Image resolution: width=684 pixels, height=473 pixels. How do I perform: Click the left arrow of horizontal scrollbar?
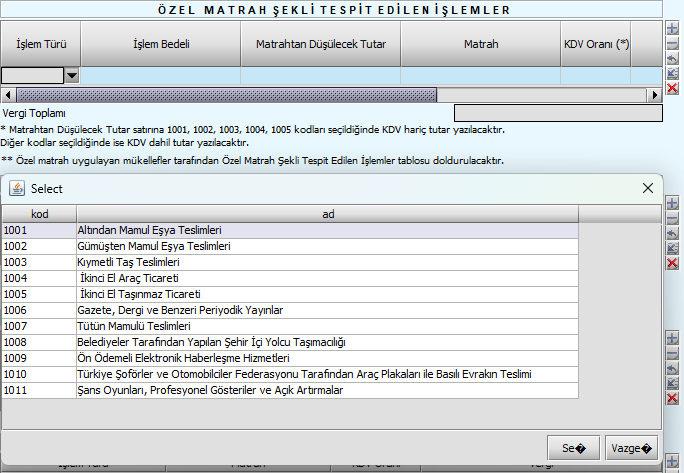pos(8,95)
